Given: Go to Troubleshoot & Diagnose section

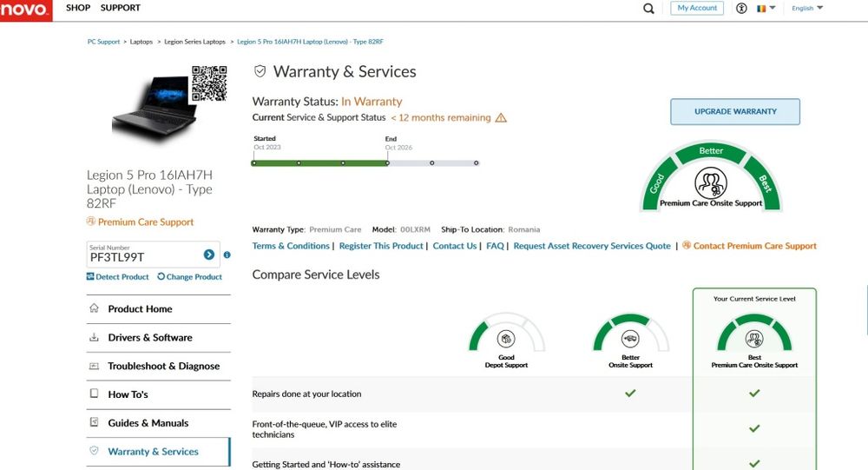Looking at the screenshot, I should pos(163,367).
